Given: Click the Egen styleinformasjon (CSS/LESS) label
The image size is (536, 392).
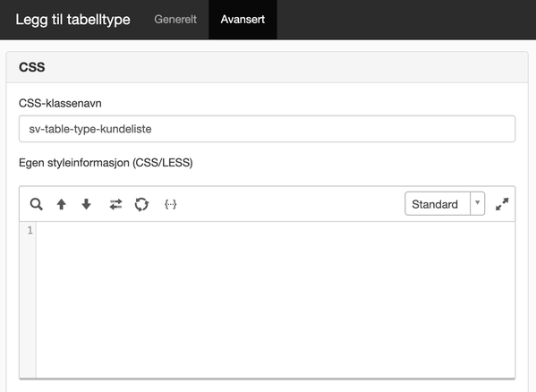Looking at the screenshot, I should (106, 163).
